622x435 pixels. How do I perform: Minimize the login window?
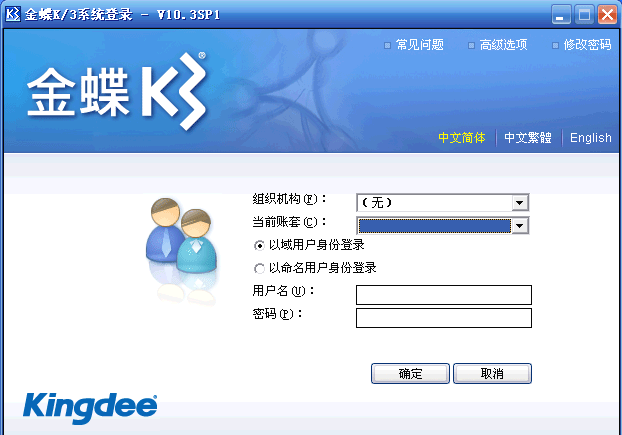point(561,15)
